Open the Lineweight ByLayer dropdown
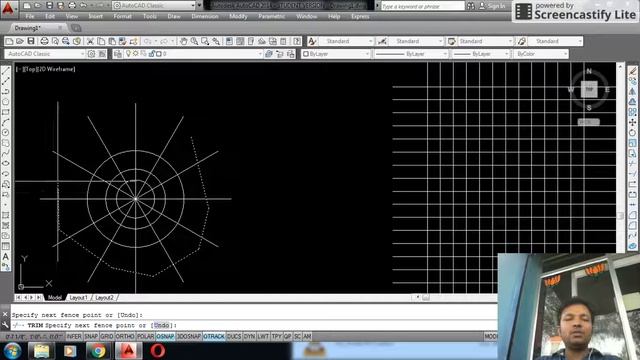640x360 pixels. click(x=481, y=54)
